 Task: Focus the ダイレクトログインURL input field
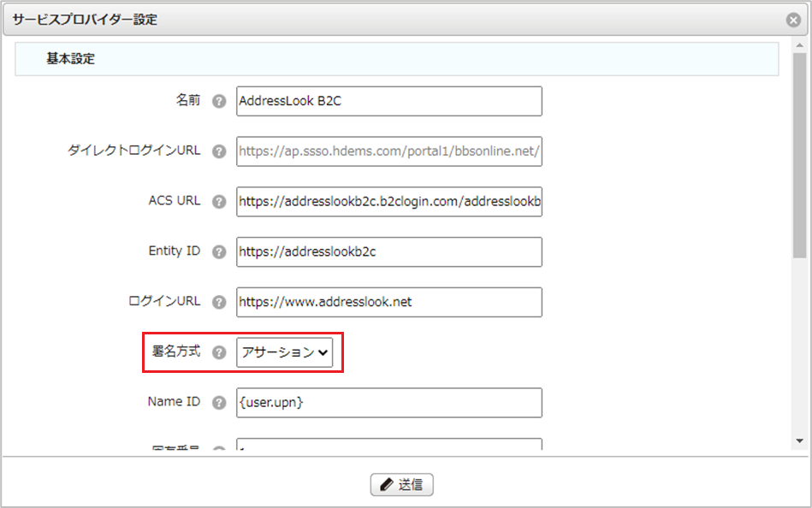click(x=389, y=151)
